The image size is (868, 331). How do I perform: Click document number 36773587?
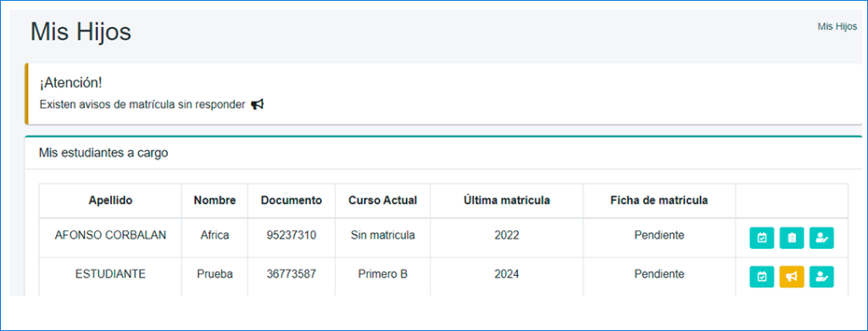(292, 274)
